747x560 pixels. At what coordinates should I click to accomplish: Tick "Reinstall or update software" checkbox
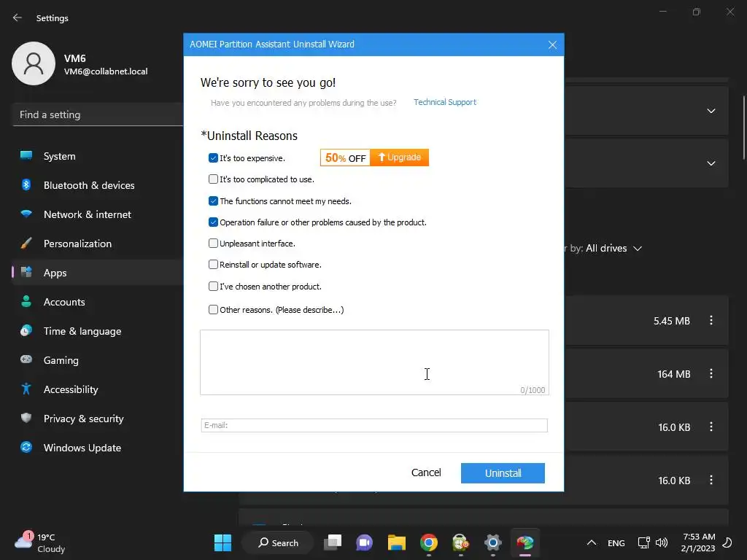click(213, 264)
